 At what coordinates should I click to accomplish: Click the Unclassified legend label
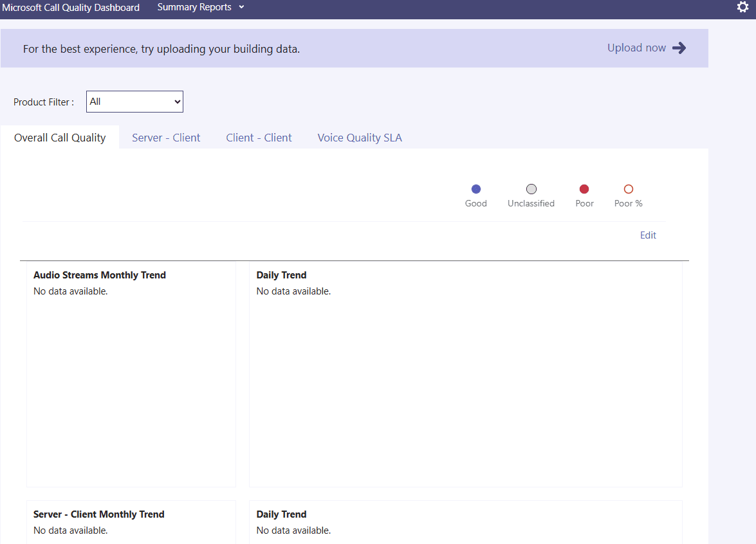(x=531, y=203)
